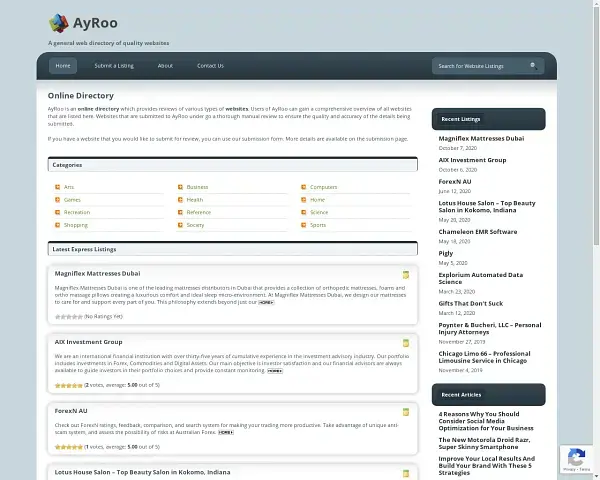This screenshot has height=480, width=600.
Task: Click the star rating under AIX Investment Group
Action: [68, 385]
